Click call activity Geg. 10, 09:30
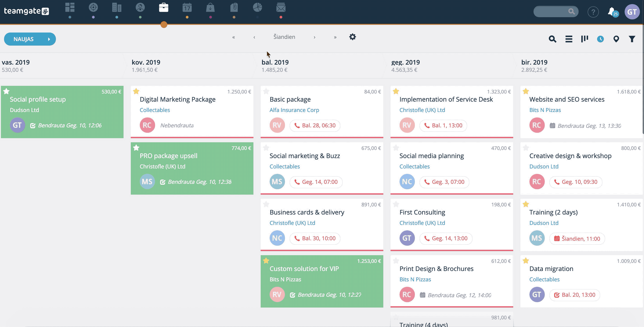The width and height of the screenshot is (644, 327). (576, 182)
